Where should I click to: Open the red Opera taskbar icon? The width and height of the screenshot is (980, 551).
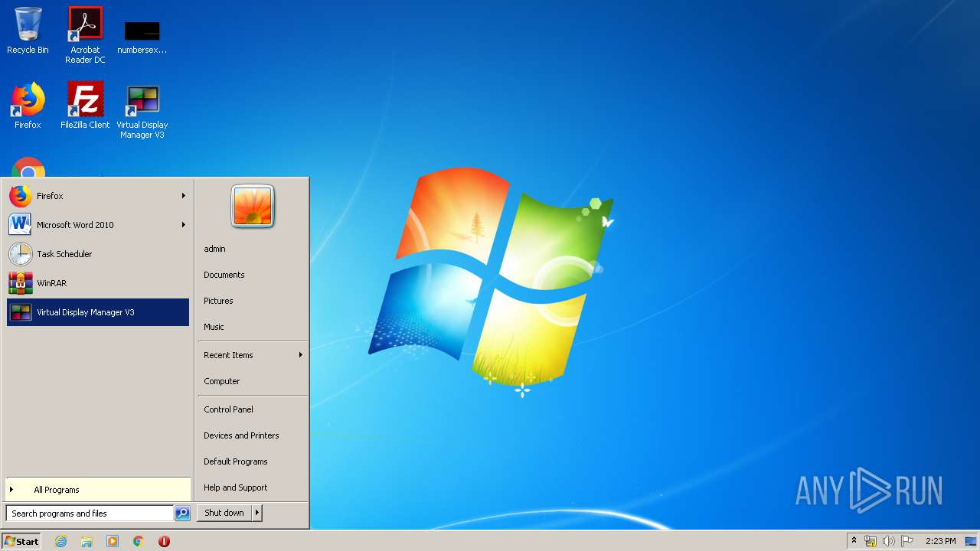(x=164, y=541)
